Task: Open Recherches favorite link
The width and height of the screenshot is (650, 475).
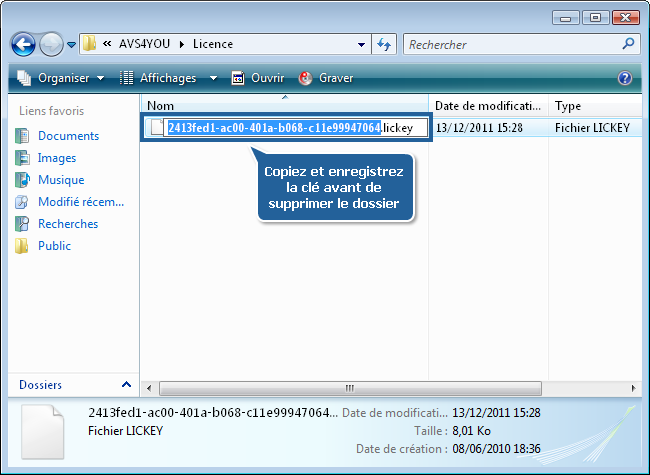Action: 68,224
